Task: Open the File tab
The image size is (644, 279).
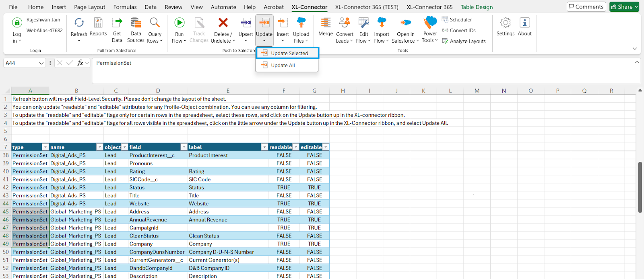Action: tap(13, 7)
